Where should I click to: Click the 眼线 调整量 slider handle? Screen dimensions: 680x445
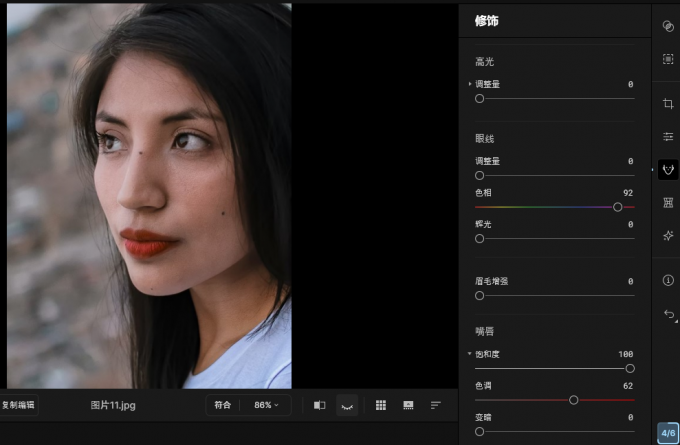[479, 176]
